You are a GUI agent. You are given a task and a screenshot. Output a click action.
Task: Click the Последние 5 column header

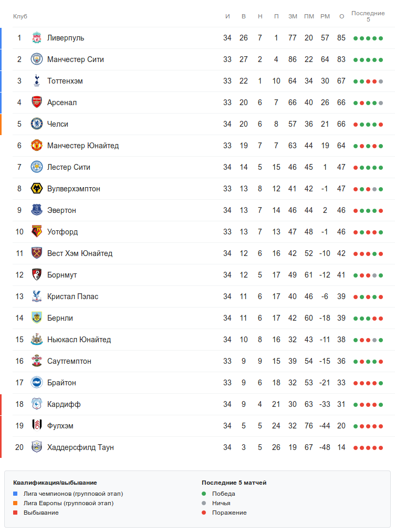368,16
